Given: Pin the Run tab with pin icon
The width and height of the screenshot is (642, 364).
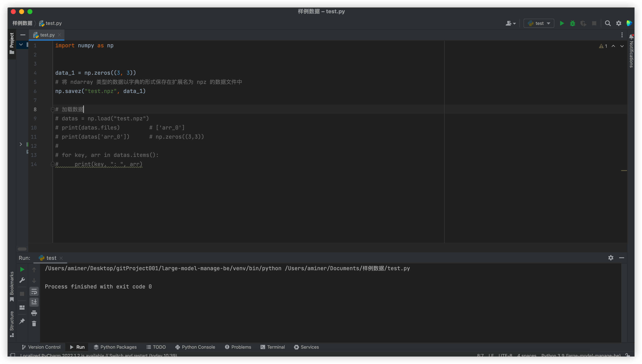Looking at the screenshot, I should click(22, 321).
